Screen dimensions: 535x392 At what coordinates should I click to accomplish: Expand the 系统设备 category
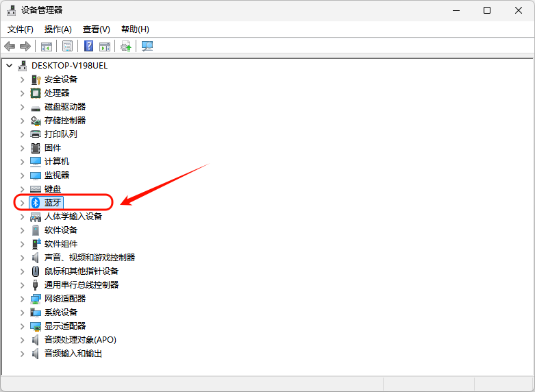[22, 313]
